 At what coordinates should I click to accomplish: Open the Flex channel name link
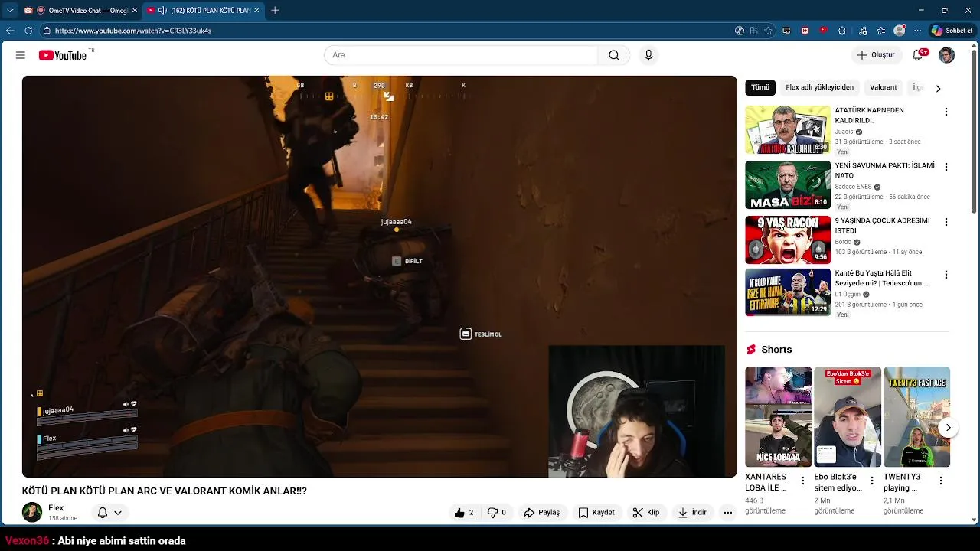[x=56, y=508]
